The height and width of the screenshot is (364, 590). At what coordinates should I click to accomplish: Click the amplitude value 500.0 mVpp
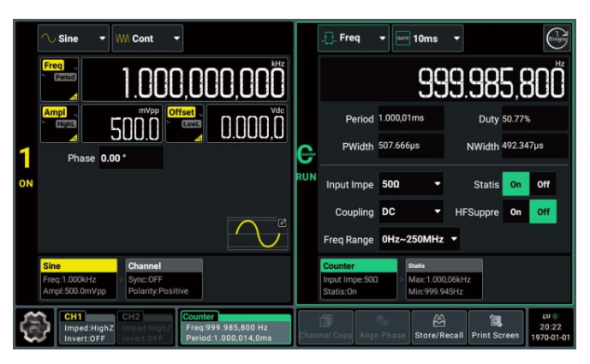pos(122,124)
